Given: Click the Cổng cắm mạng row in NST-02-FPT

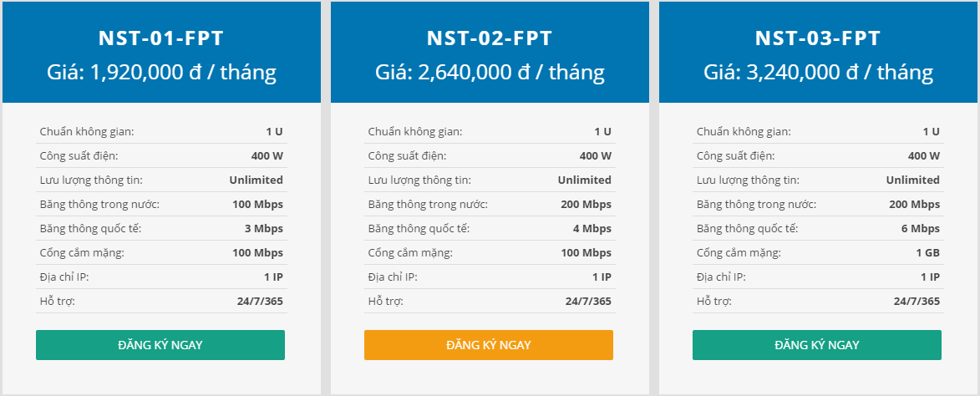Looking at the screenshot, I should [490, 253].
